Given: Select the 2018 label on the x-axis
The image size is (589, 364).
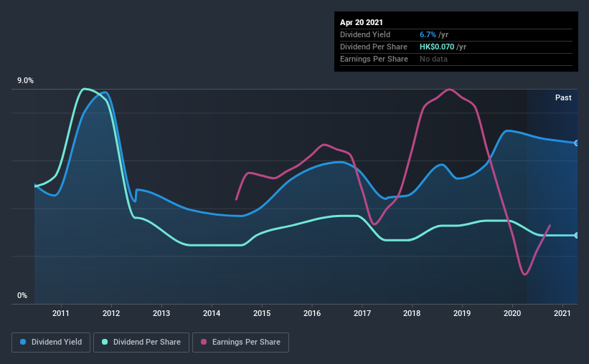Looking at the screenshot, I should pyautogui.click(x=412, y=313).
